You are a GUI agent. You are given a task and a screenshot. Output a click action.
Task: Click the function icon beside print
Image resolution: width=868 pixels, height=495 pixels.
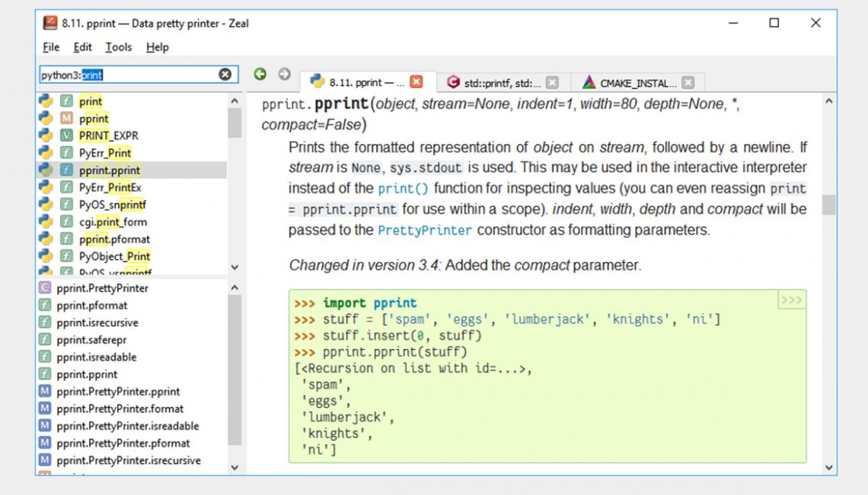tap(66, 101)
